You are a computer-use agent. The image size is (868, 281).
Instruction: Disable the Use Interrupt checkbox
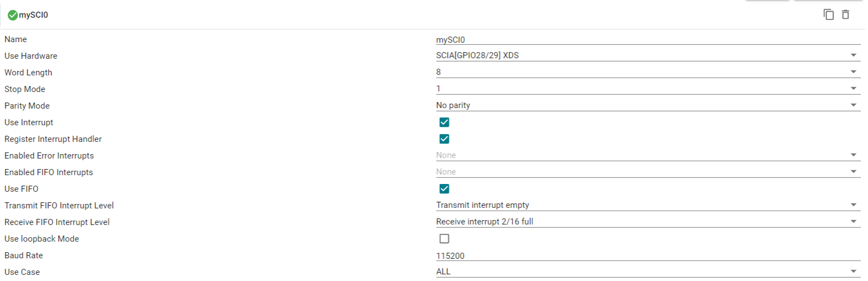point(444,122)
